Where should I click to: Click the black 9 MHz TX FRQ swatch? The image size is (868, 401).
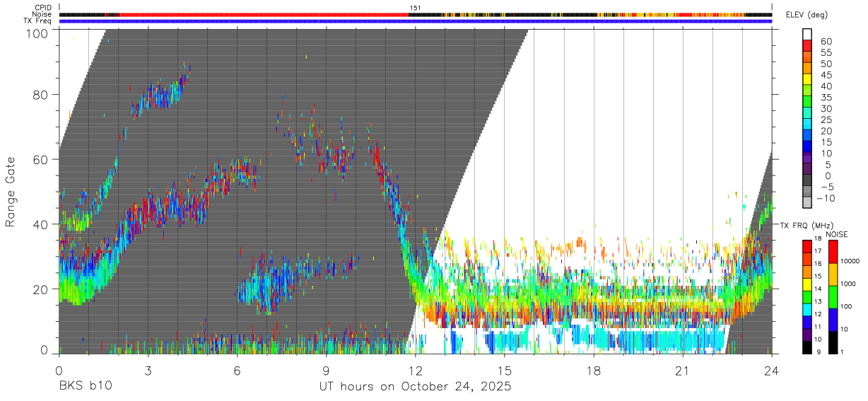(807, 347)
